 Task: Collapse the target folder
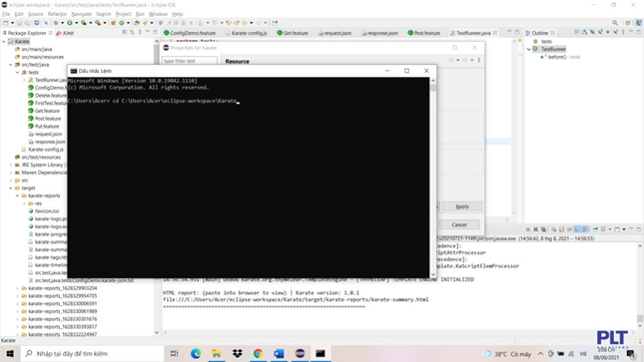[11, 187]
